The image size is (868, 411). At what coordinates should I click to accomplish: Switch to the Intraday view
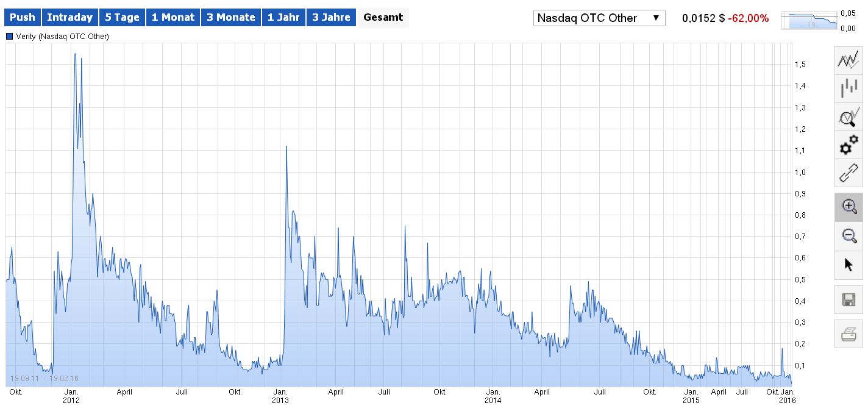pyautogui.click(x=69, y=17)
